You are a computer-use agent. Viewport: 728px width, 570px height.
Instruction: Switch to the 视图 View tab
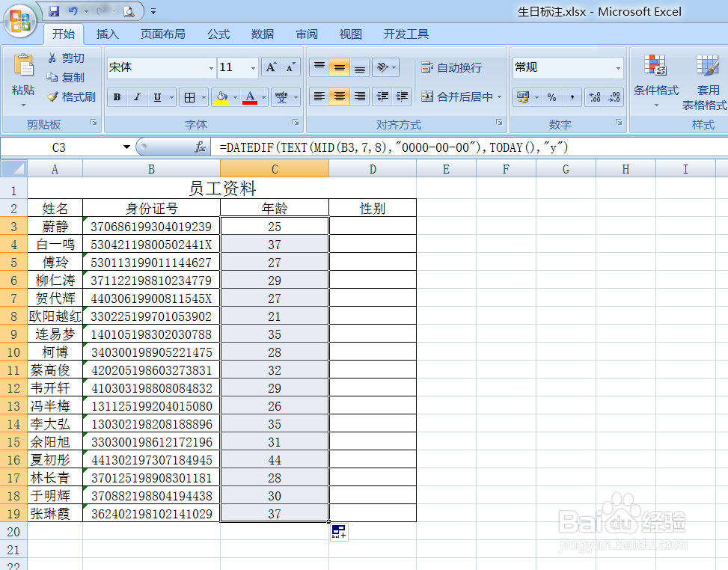click(351, 34)
